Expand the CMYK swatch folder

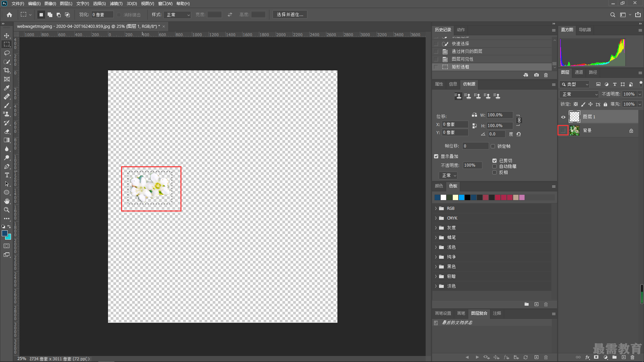click(436, 218)
